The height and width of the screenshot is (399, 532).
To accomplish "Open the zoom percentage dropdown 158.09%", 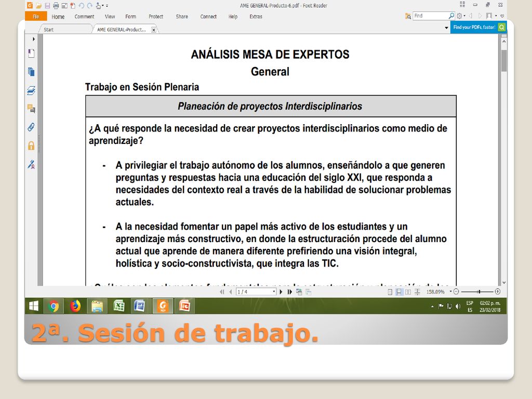I will pos(450,291).
